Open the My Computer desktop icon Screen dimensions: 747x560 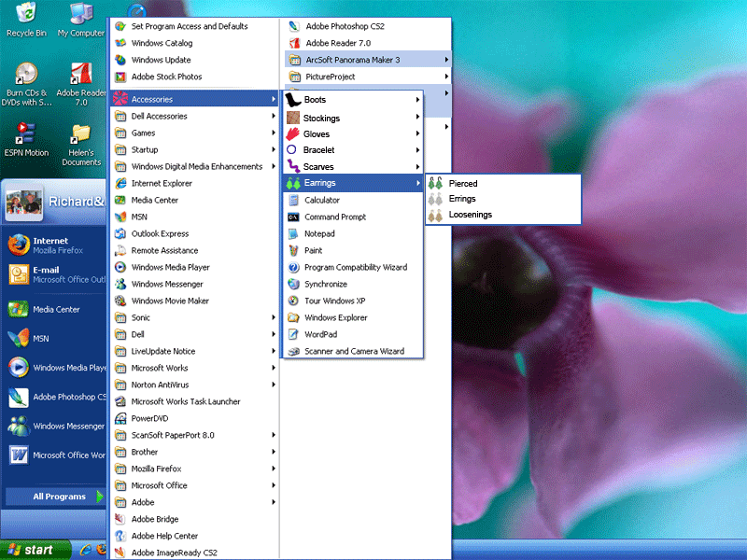click(81, 13)
